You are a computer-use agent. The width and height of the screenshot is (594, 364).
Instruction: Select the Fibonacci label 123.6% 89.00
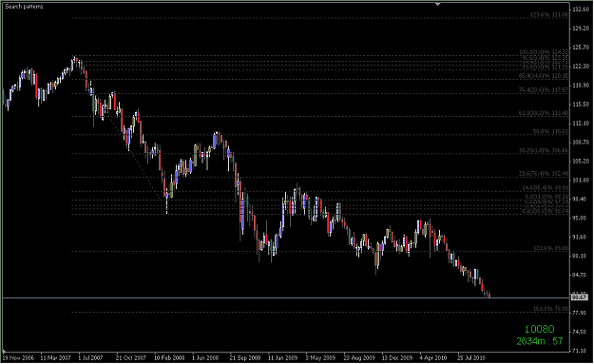coord(551,248)
